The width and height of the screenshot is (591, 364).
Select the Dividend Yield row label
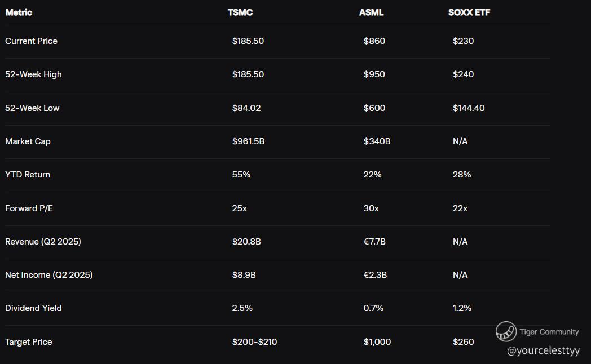(x=33, y=308)
